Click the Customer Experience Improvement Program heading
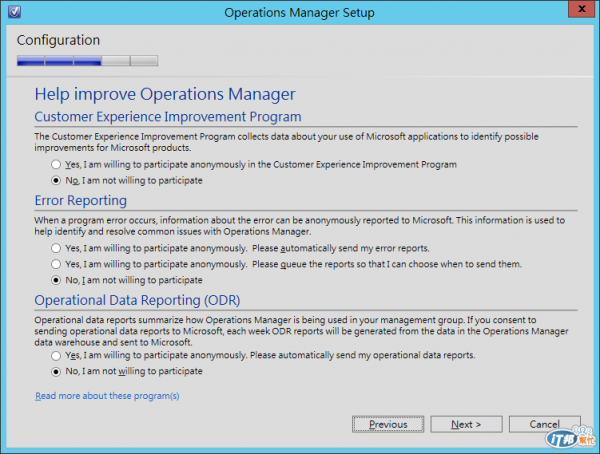This screenshot has height=454, width=600. pos(168,116)
